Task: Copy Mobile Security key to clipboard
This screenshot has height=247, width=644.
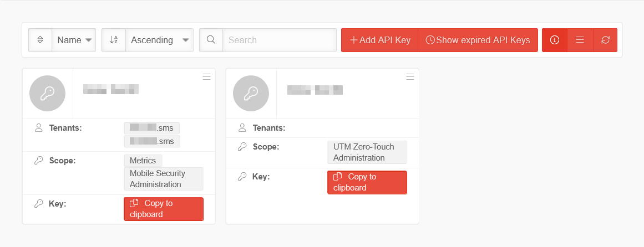Action: (x=164, y=209)
